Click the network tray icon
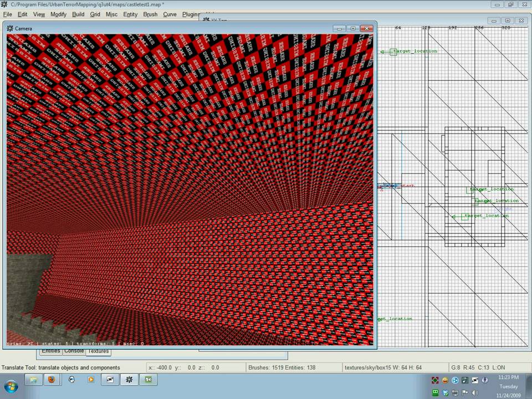The width and height of the screenshot is (532, 399). [x=454, y=393]
